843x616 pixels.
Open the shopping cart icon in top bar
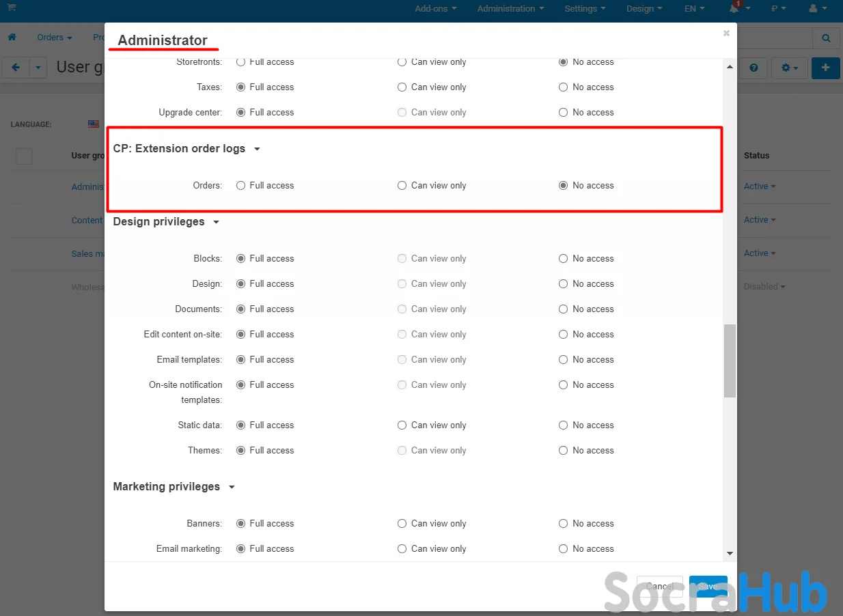coord(12,8)
